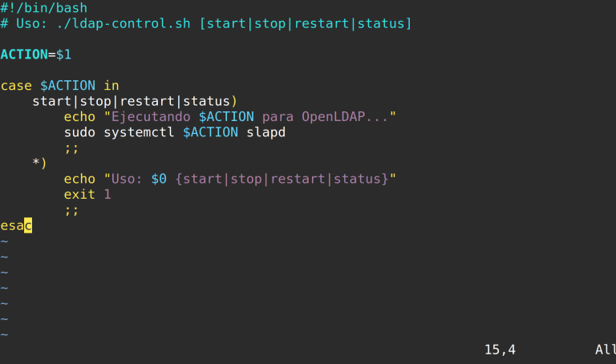
Task: Click $0 in the Uso echo string
Action: pos(159,179)
